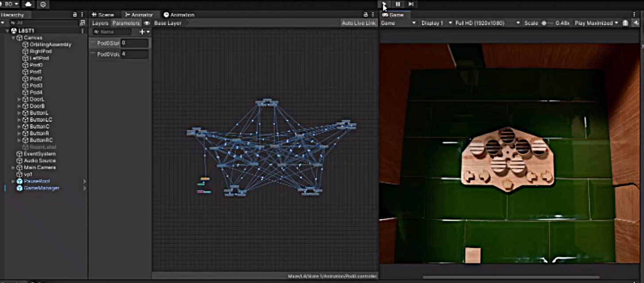The width and height of the screenshot is (644, 283).
Task: Switch to the Animation tab
Action: pyautogui.click(x=179, y=15)
